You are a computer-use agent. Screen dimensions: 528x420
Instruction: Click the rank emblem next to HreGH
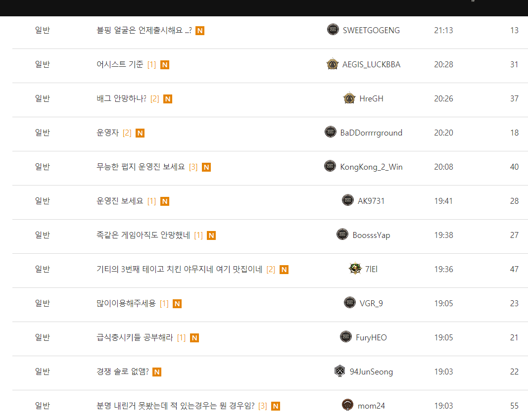point(349,98)
